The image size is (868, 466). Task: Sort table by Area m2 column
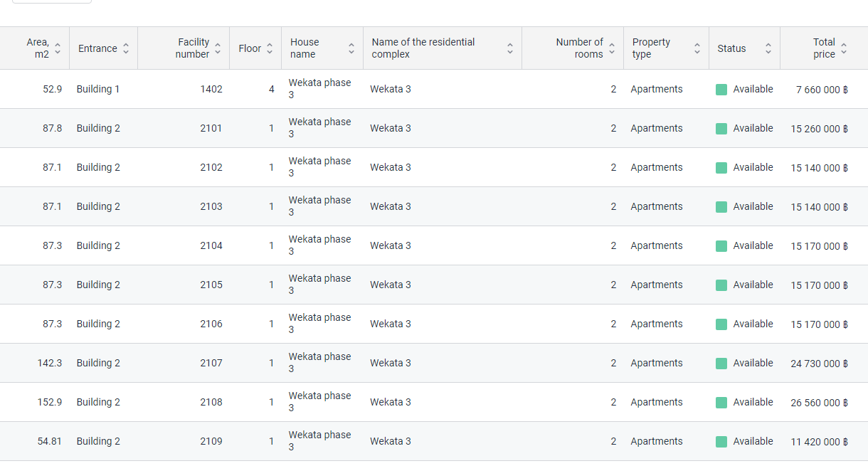(x=58, y=48)
